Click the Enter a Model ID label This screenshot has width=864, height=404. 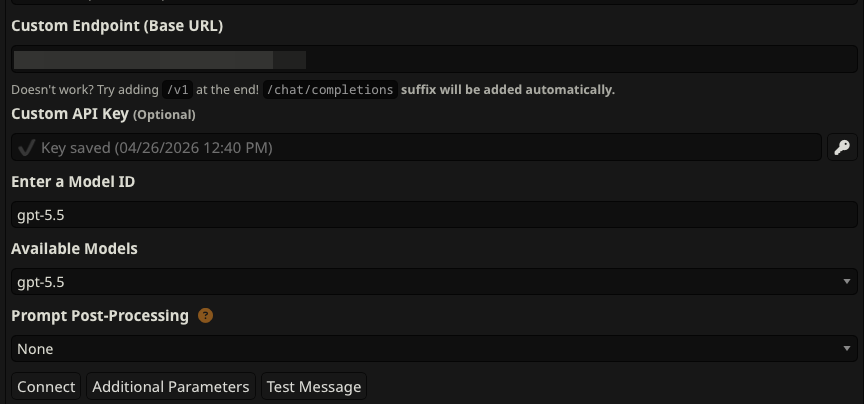point(73,181)
